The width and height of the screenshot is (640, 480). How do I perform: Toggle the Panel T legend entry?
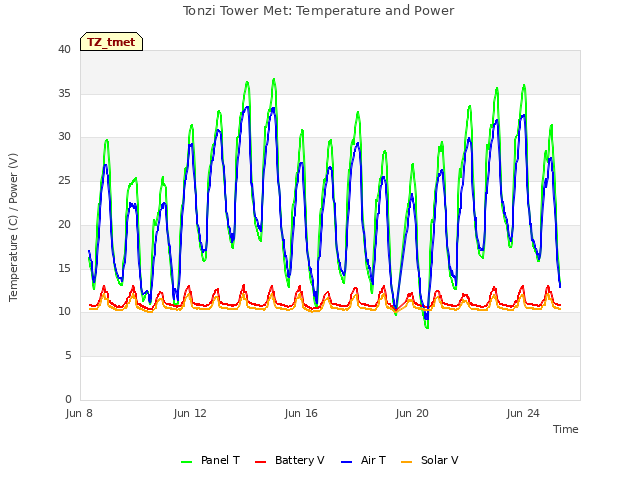click(210, 460)
